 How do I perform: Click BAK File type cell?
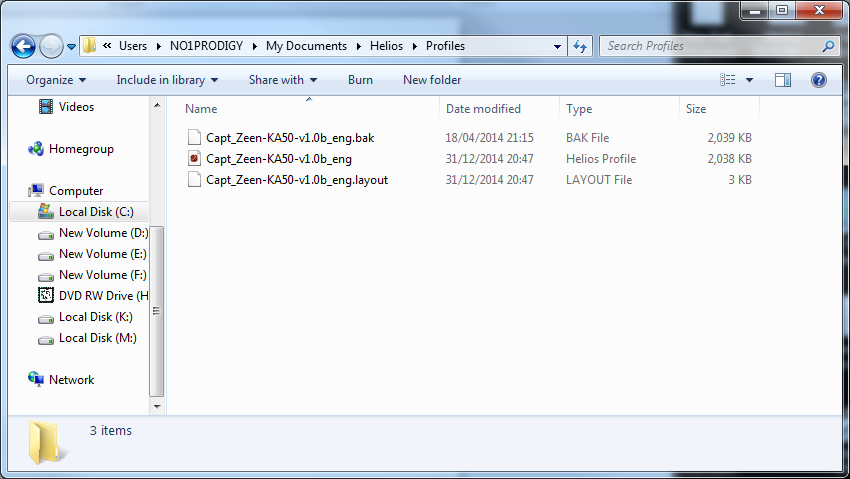(x=588, y=138)
